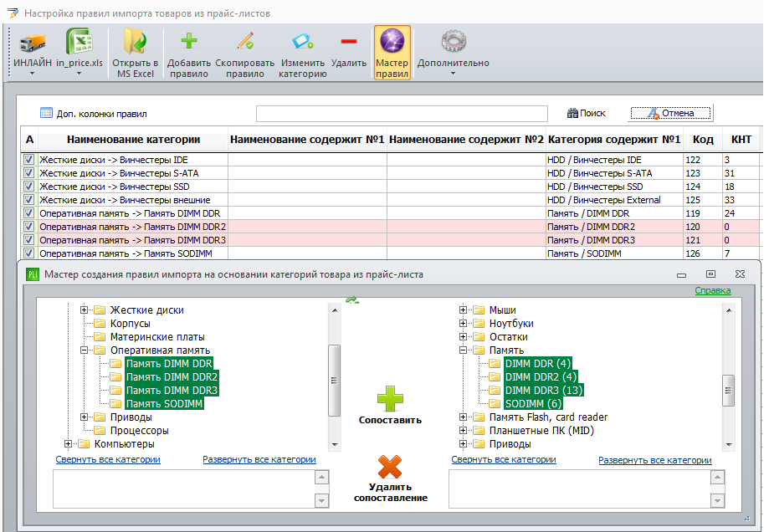Toggle checkbox for Память DIMM DDR2 rule
Viewport: 769px width, 532px height.
[x=29, y=227]
